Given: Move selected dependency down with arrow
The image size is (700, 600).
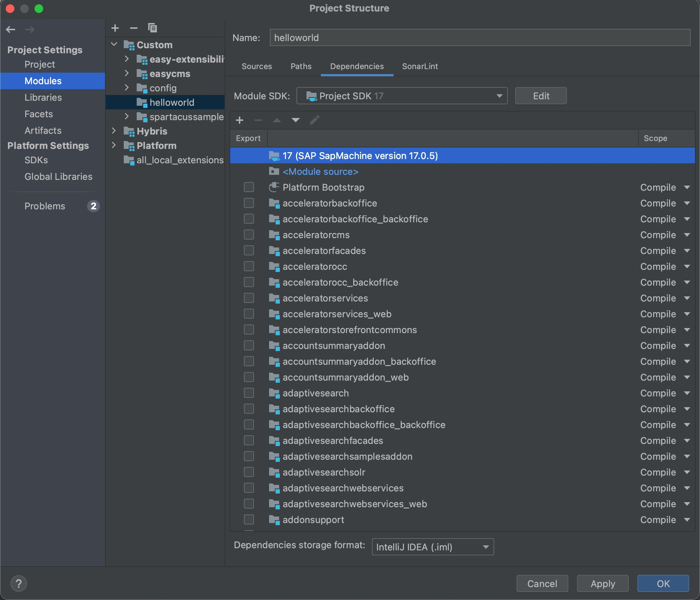Looking at the screenshot, I should point(296,120).
